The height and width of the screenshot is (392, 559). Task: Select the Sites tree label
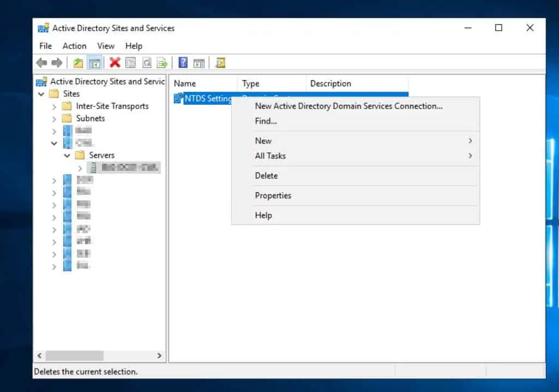72,94
